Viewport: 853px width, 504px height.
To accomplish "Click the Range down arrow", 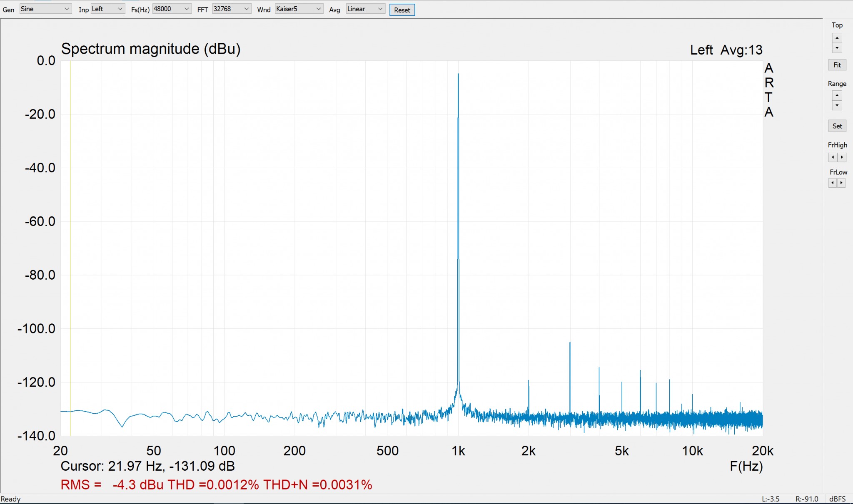I will (x=837, y=105).
